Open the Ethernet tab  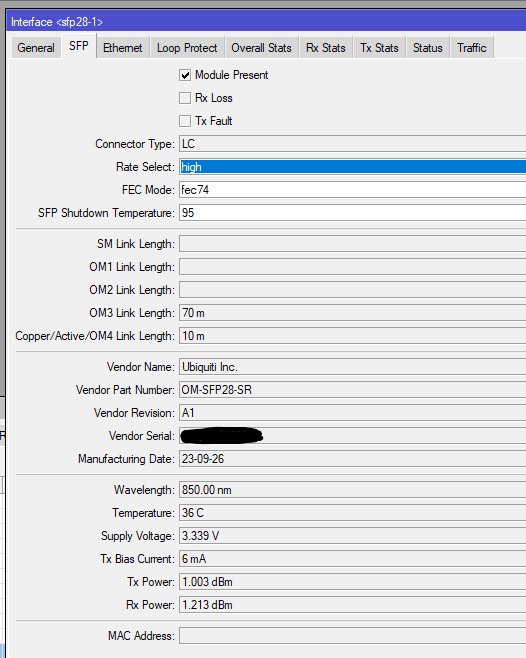point(123,47)
